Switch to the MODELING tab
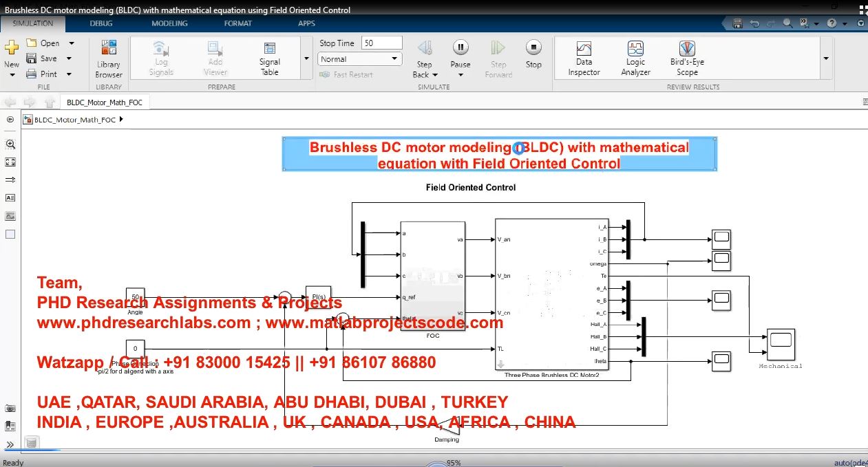Image resolution: width=868 pixels, height=467 pixels. coord(169,23)
